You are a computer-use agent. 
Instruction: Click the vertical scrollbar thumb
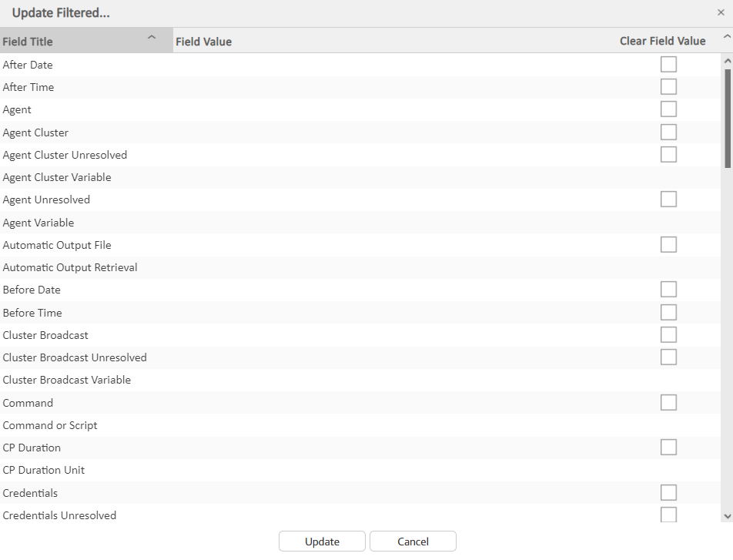pyautogui.click(x=728, y=117)
